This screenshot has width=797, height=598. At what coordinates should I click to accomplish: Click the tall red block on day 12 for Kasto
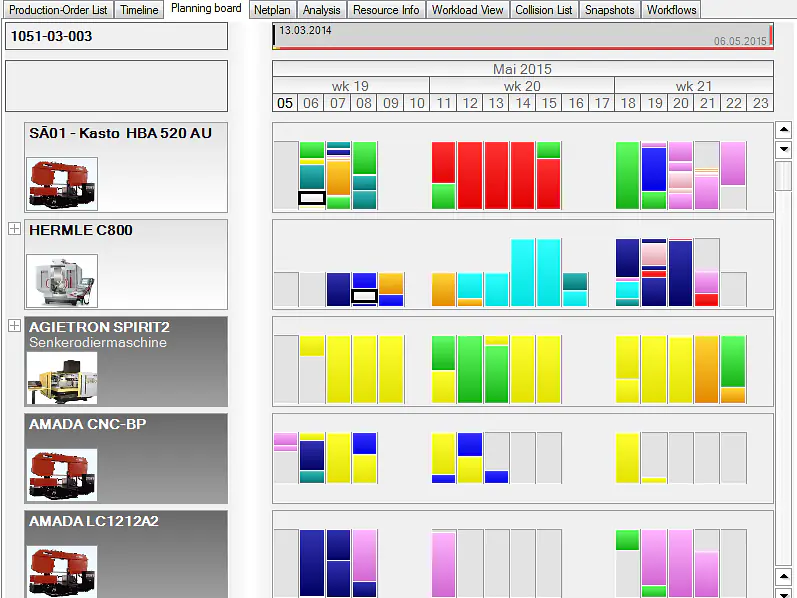[470, 175]
